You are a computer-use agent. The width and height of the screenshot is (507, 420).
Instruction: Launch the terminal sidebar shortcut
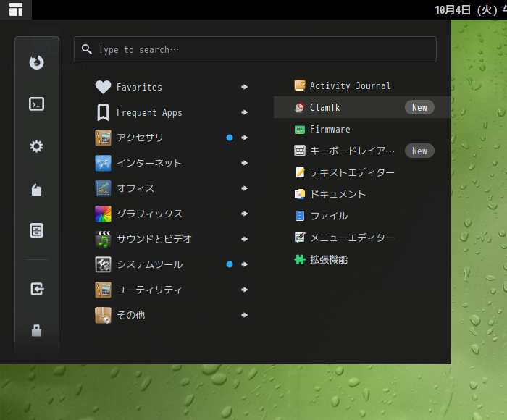[36, 104]
